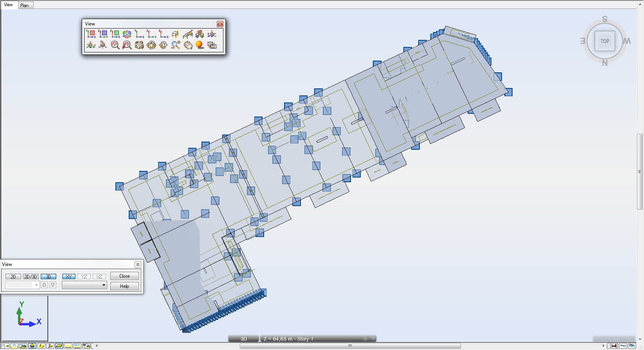Select the pan hand tool icon
Screen dimensions: 644x350
pyautogui.click(x=188, y=45)
